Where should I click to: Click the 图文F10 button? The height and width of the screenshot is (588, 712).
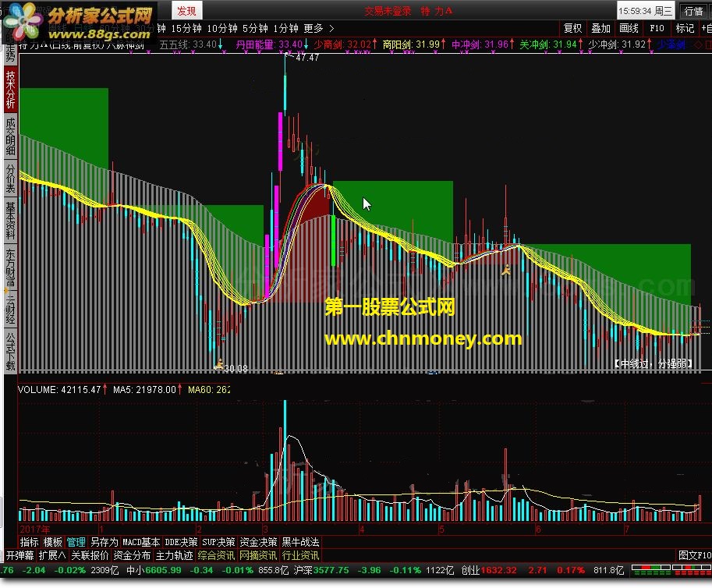(x=695, y=556)
